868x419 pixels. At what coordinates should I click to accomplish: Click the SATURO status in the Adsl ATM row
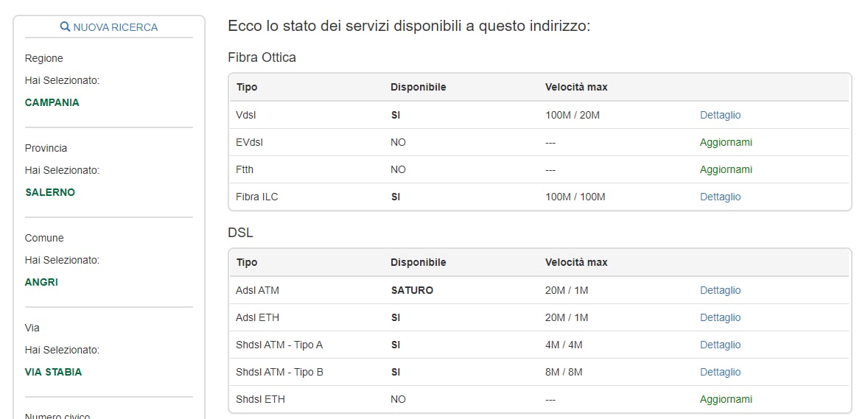coord(412,290)
